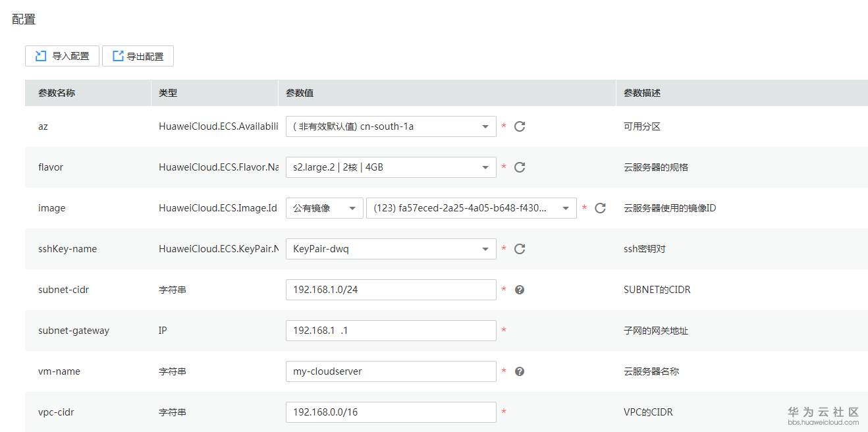Viewport: 868px width, 432px height.
Task: Click the refresh icon beside image ID dropdown
Action: [x=600, y=207]
